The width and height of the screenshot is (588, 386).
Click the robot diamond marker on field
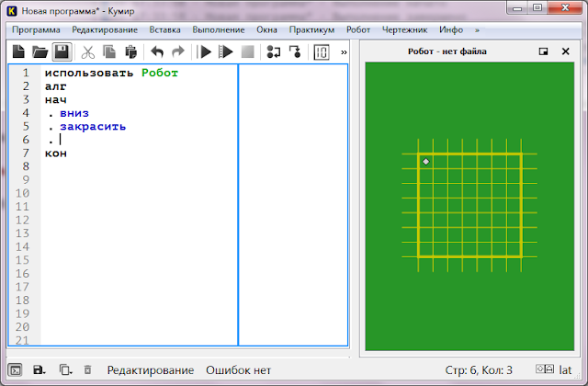tap(425, 162)
